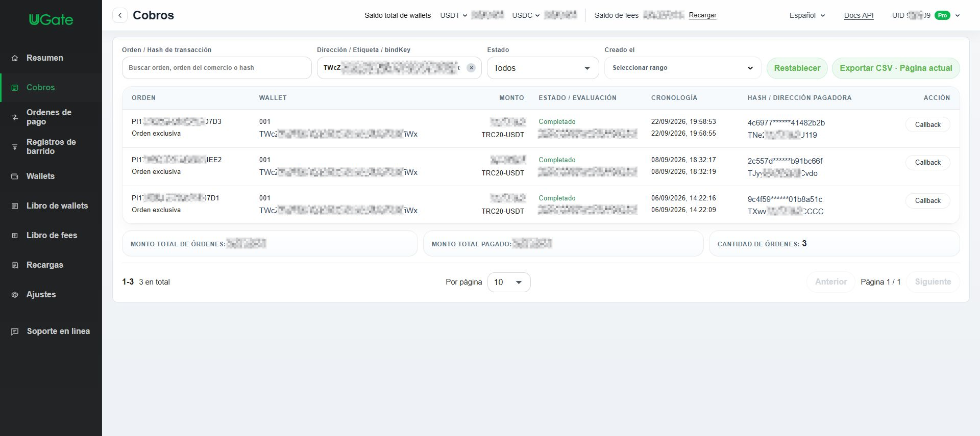This screenshot has height=436, width=980.
Task: Click Callback for the 06/09/2026 order
Action: (x=927, y=200)
